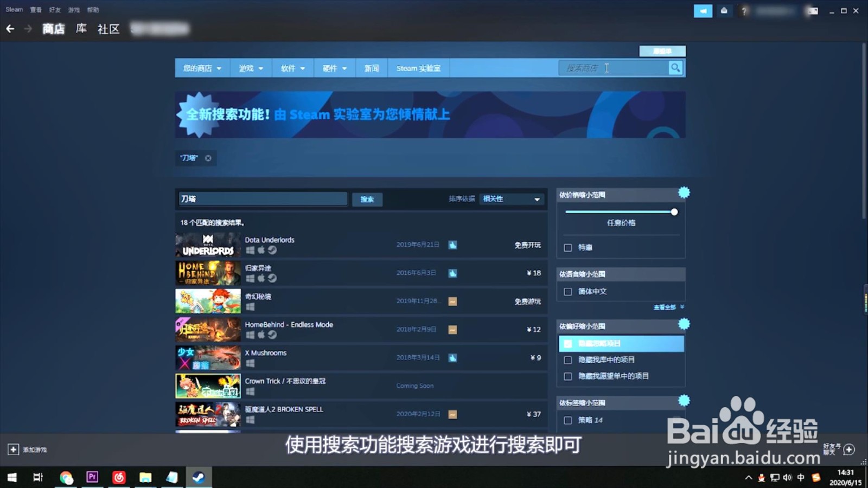This screenshot has height=488, width=868.
Task: Click the store search magnifier icon
Action: (x=675, y=68)
